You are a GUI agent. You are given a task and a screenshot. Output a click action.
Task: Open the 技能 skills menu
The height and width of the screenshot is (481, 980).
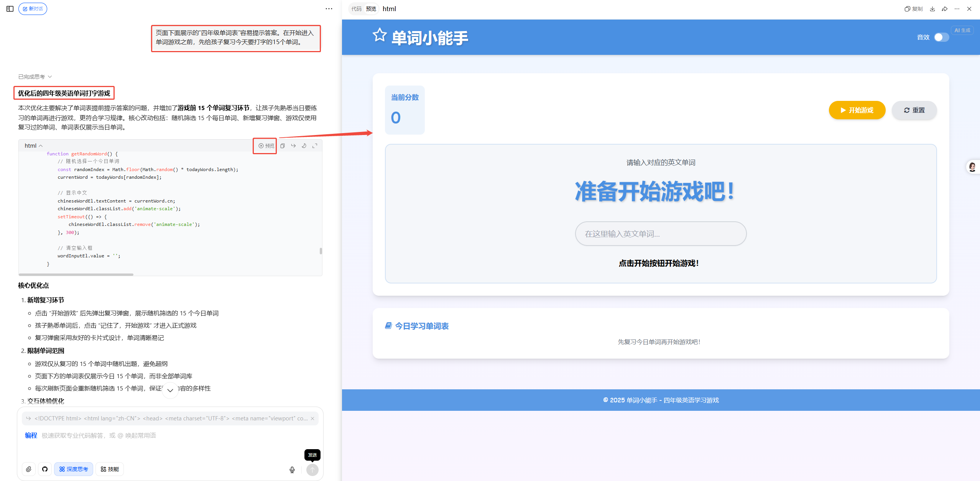coord(110,469)
